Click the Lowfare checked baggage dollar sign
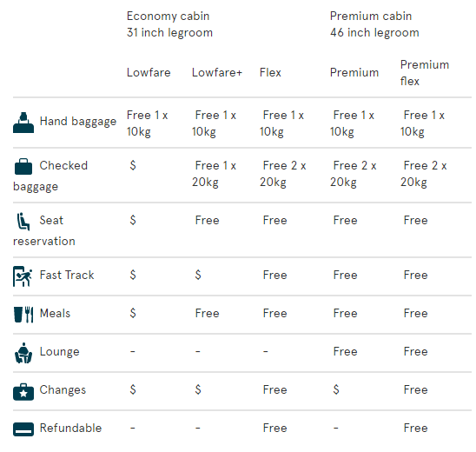476x452 pixels. [133, 165]
